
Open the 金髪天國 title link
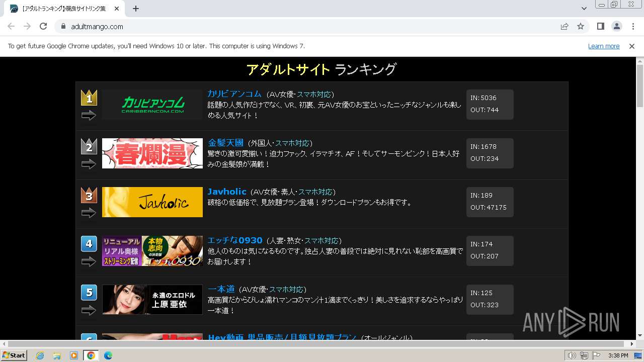[x=225, y=143]
